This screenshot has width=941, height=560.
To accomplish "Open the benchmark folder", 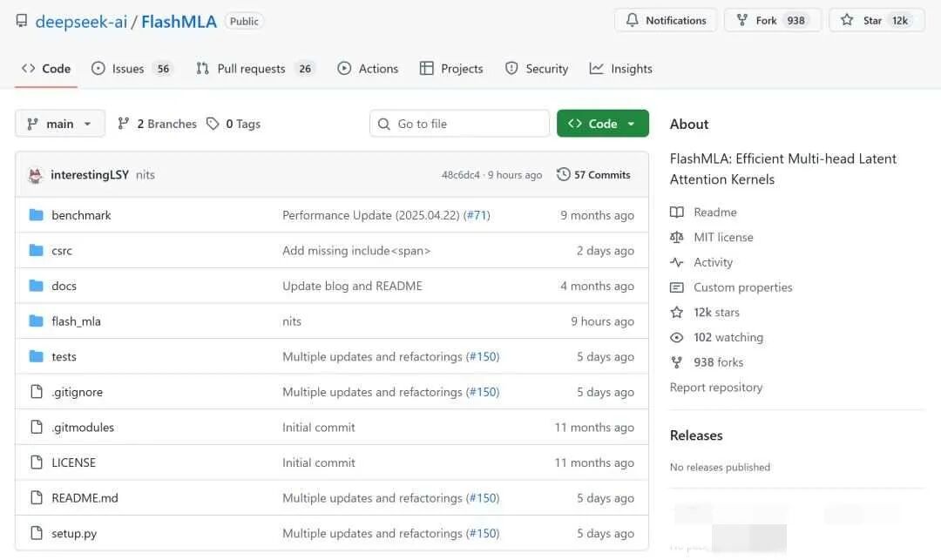I will [x=81, y=215].
